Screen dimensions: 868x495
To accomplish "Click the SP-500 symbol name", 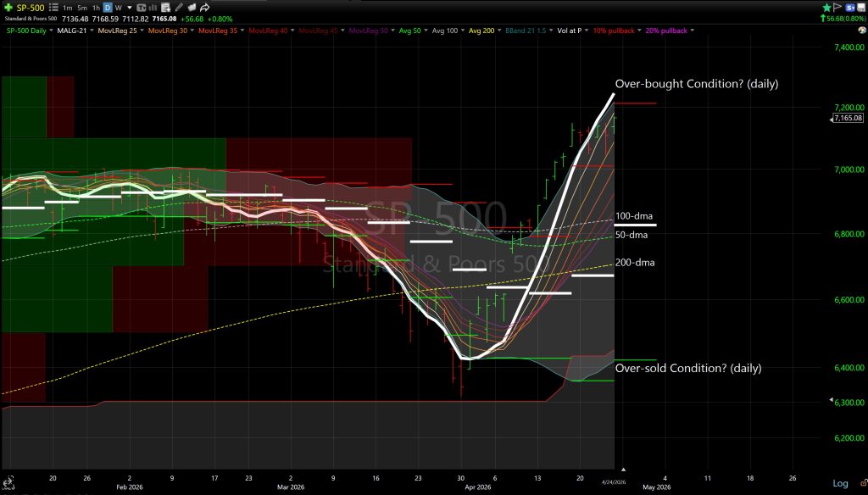I will tap(31, 8).
